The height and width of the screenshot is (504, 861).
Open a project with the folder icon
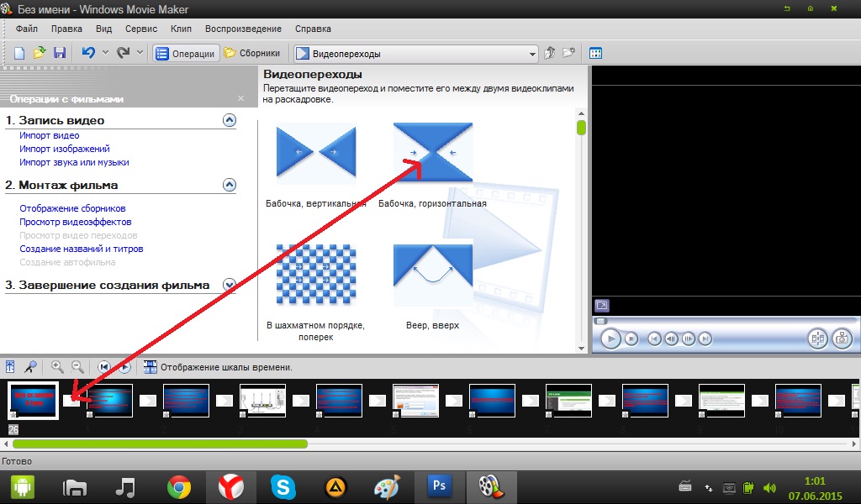39,53
